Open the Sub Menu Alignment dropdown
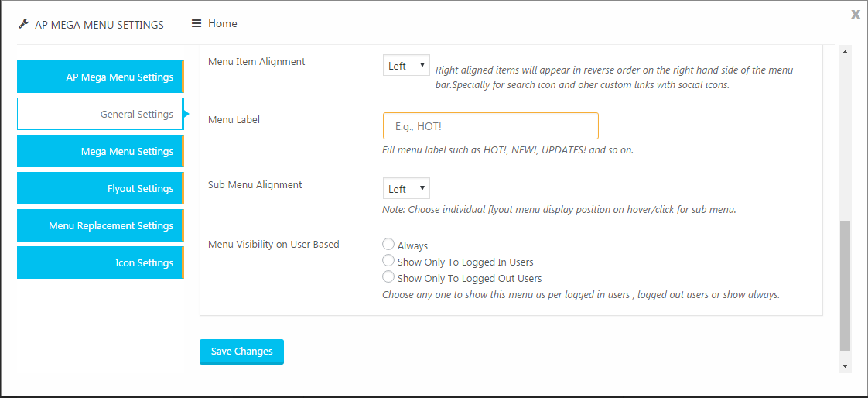This screenshot has width=868, height=398. pos(406,188)
